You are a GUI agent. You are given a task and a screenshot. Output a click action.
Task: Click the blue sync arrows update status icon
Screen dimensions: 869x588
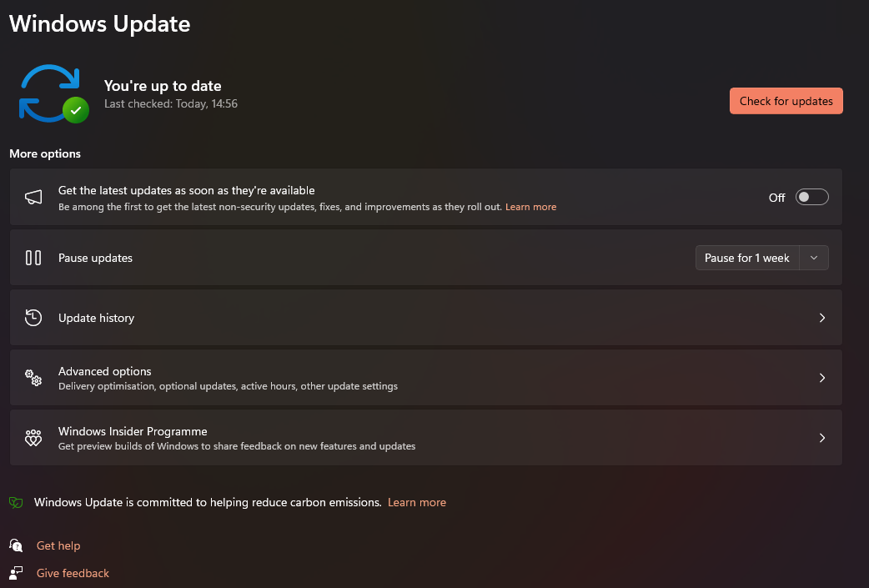53,93
